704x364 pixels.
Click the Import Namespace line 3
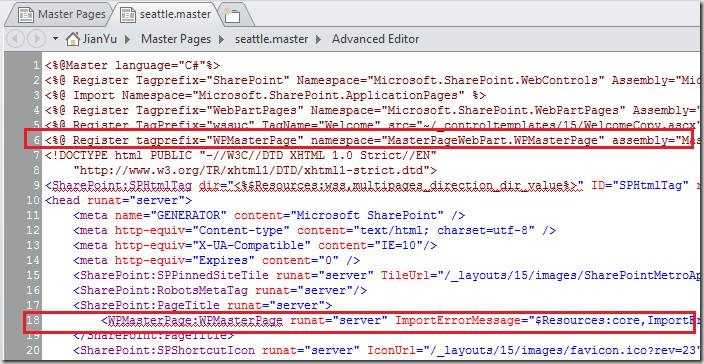coord(265,96)
